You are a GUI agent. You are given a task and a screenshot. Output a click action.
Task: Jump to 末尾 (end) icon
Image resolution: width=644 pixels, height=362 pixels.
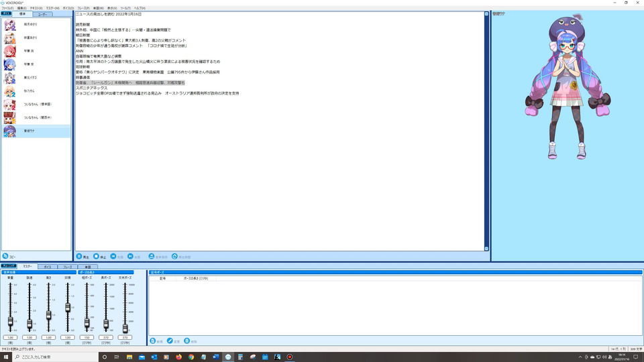130,257
